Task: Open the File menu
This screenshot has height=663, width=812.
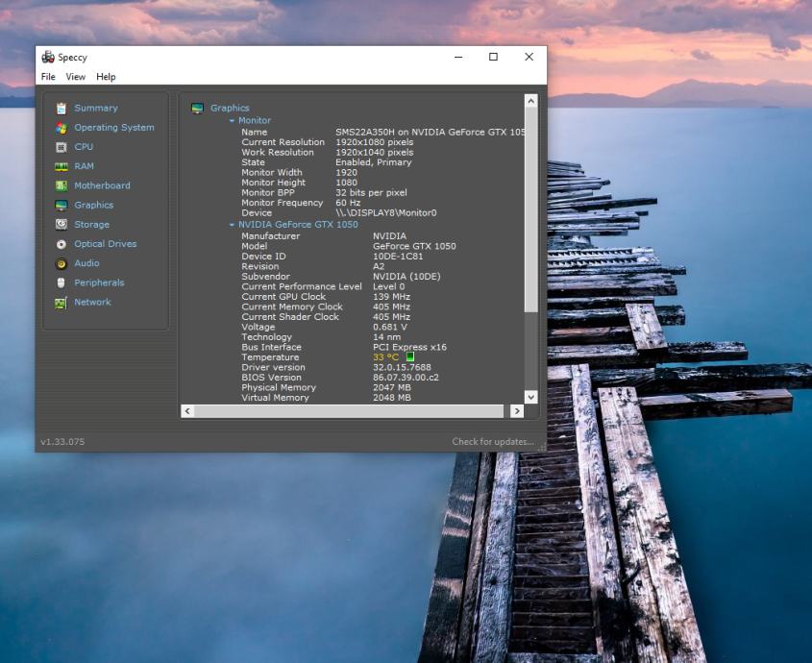Action: point(48,77)
